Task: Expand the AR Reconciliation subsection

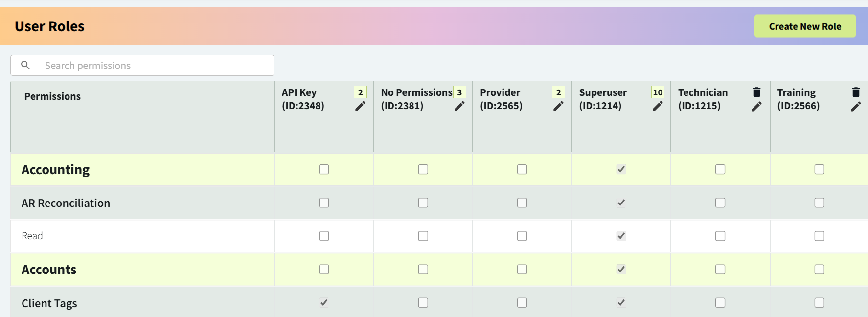Action: [x=66, y=203]
